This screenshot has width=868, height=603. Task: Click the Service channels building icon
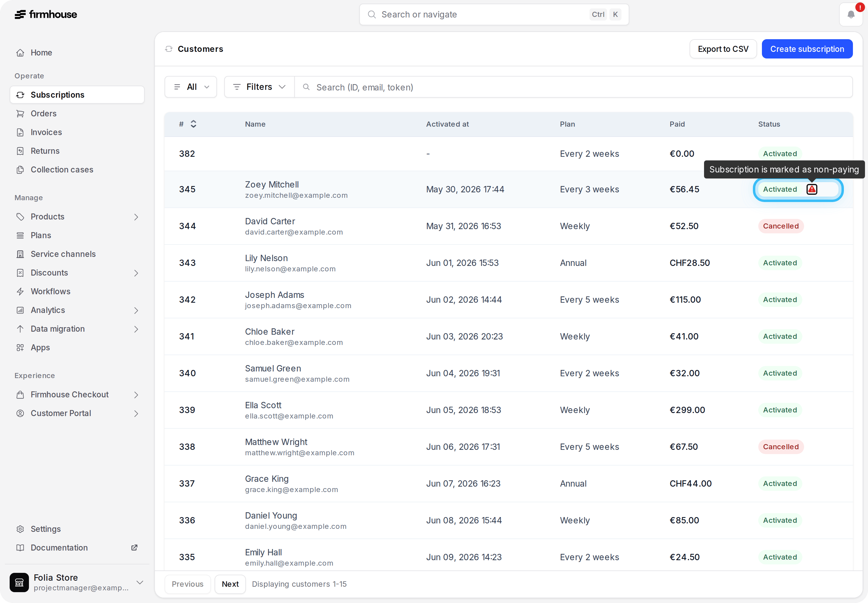[20, 254]
